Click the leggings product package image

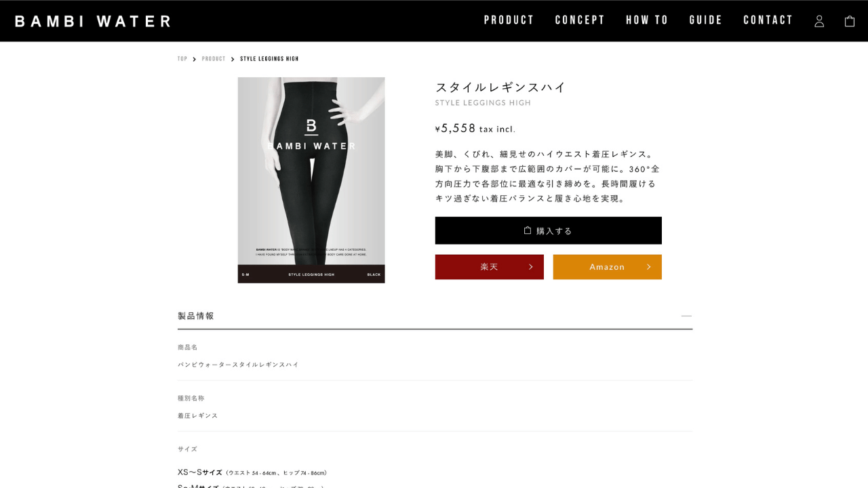point(311,180)
